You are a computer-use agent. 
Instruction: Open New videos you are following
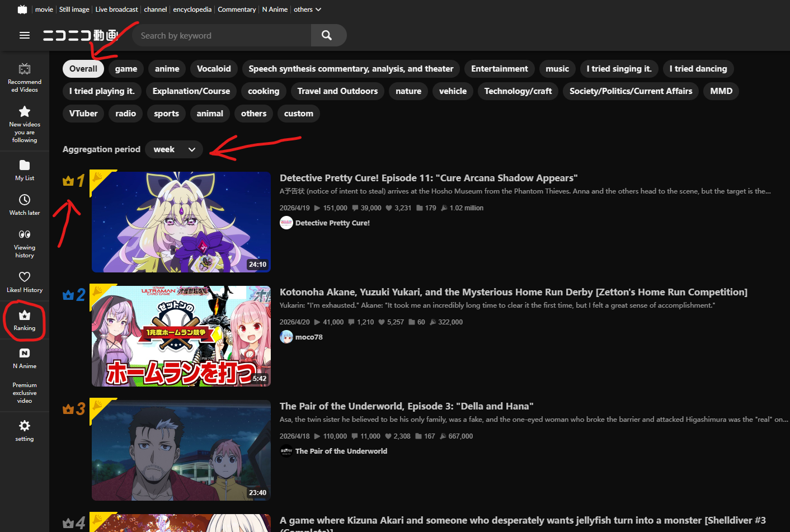point(25,124)
